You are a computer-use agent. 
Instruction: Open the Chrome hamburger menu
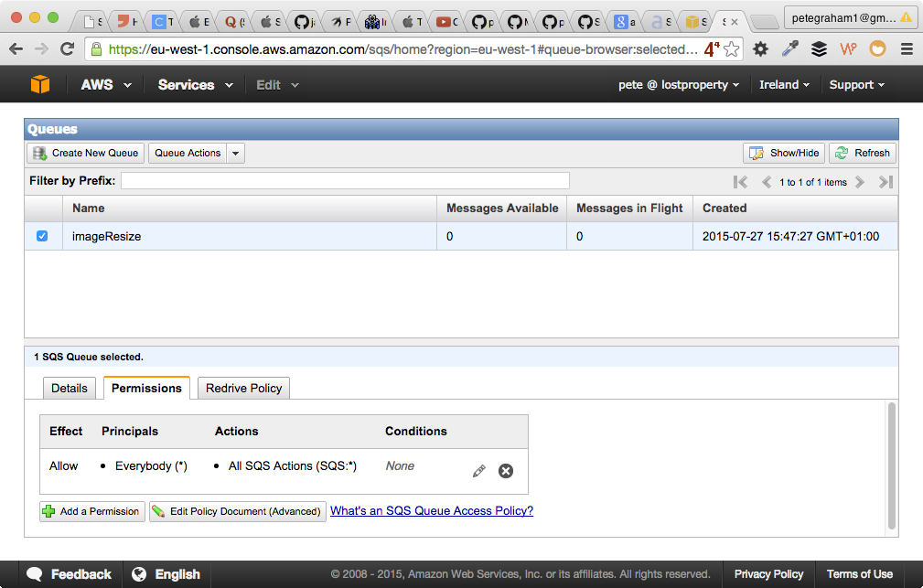tap(907, 48)
